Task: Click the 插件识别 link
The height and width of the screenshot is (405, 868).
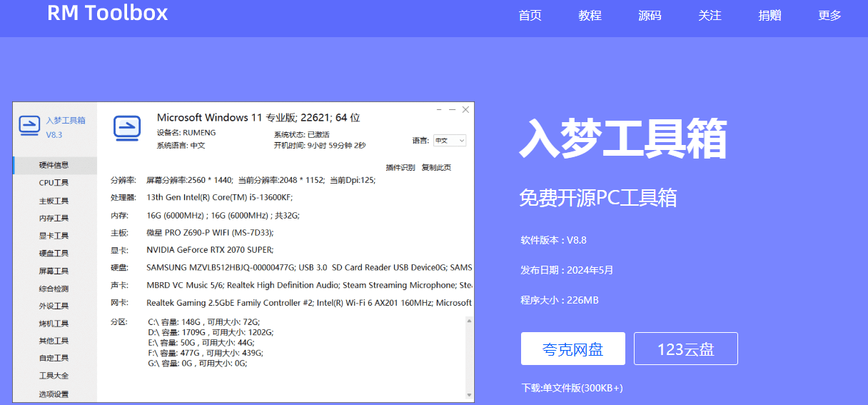Action: [400, 168]
